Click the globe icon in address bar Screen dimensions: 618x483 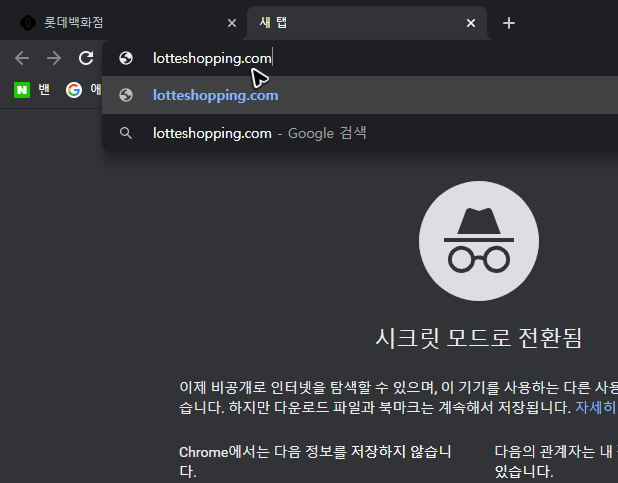pos(126,58)
